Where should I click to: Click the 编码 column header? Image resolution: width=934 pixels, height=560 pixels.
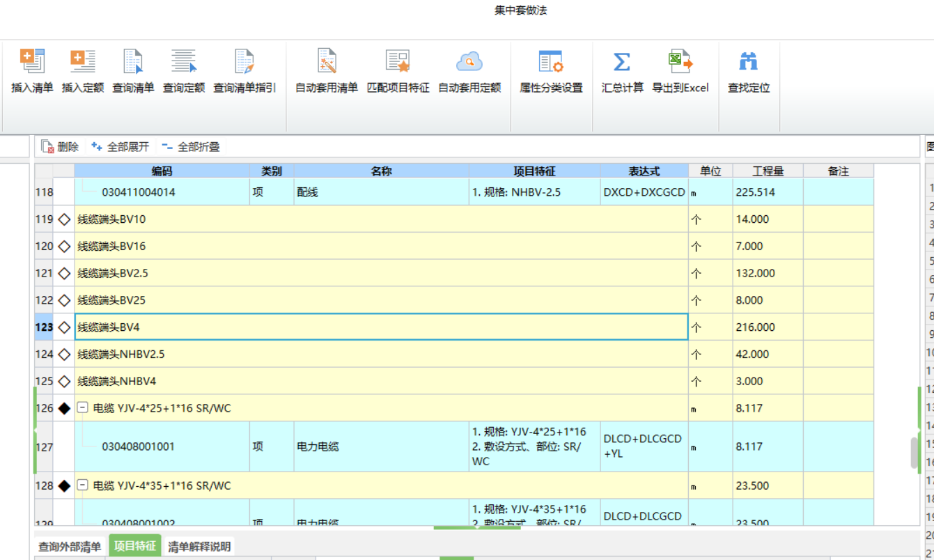point(162,171)
